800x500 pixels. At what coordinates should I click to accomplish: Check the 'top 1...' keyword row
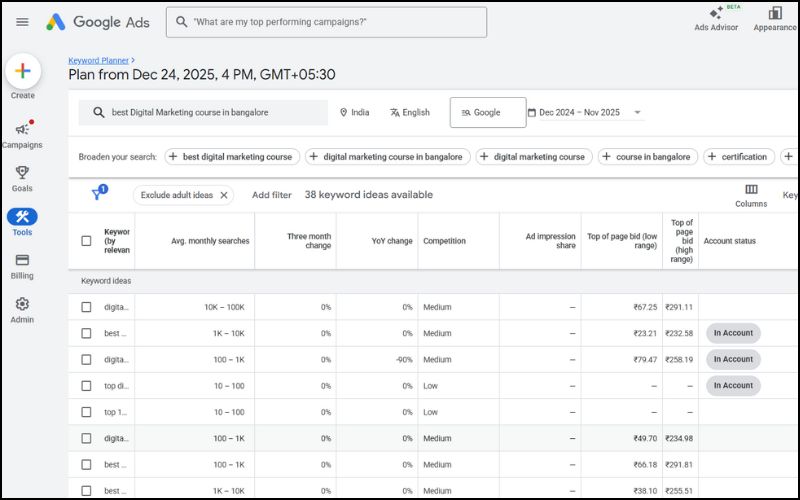click(86, 412)
